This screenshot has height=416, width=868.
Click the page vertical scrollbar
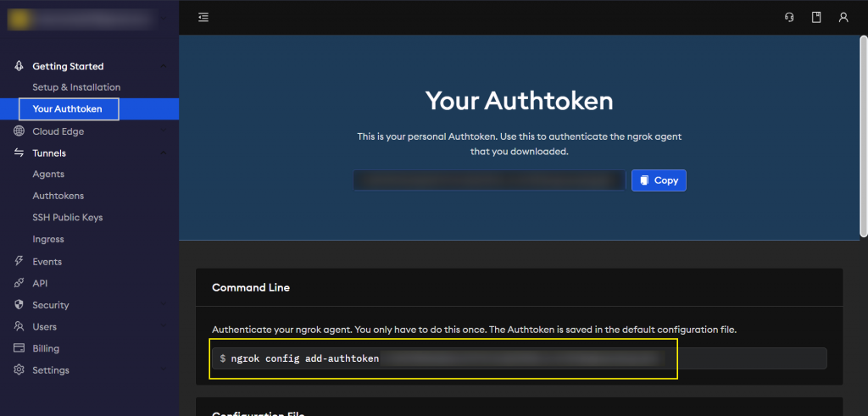(x=863, y=136)
